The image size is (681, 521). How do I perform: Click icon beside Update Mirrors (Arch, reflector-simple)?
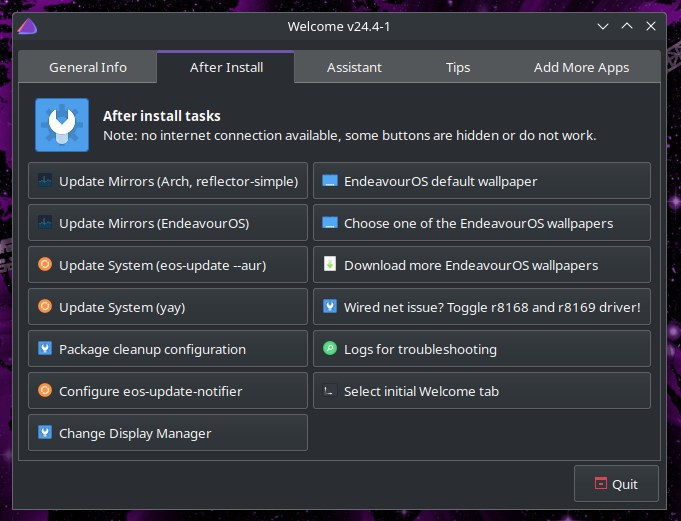tap(45, 180)
